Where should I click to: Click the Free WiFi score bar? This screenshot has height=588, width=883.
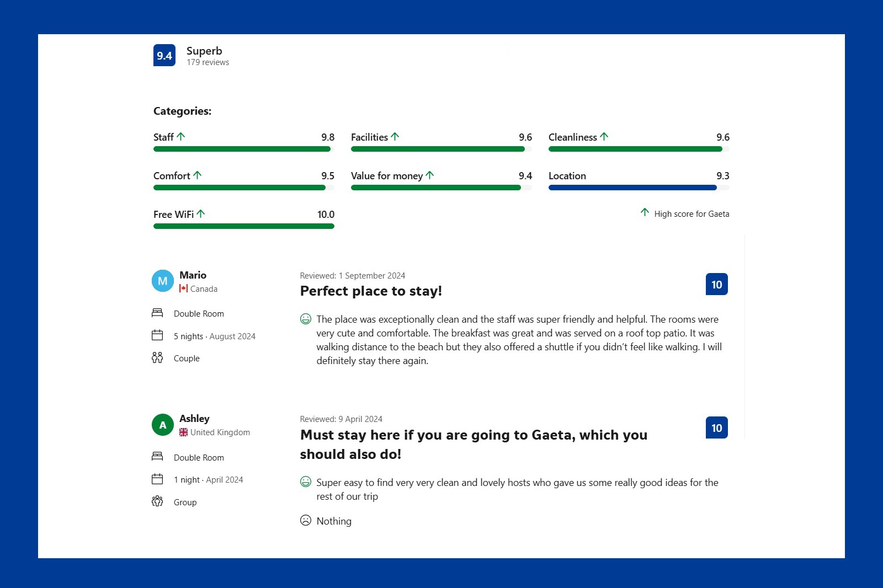[x=244, y=226]
